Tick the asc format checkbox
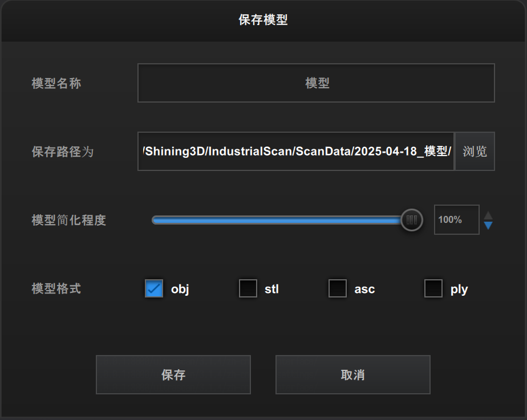Viewport: 527px width, 420px height. point(338,289)
